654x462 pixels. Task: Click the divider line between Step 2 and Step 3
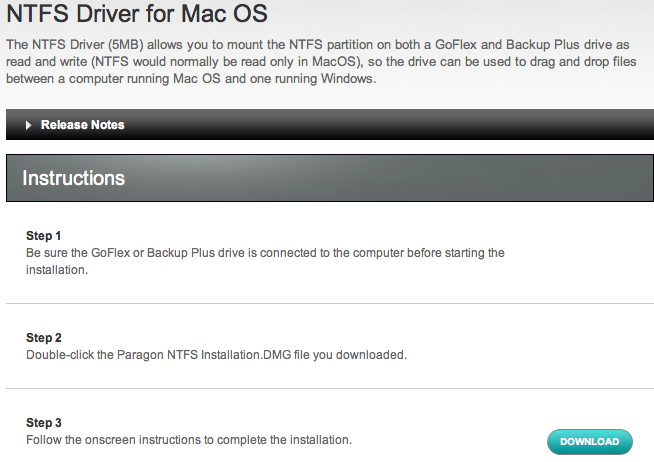330,389
